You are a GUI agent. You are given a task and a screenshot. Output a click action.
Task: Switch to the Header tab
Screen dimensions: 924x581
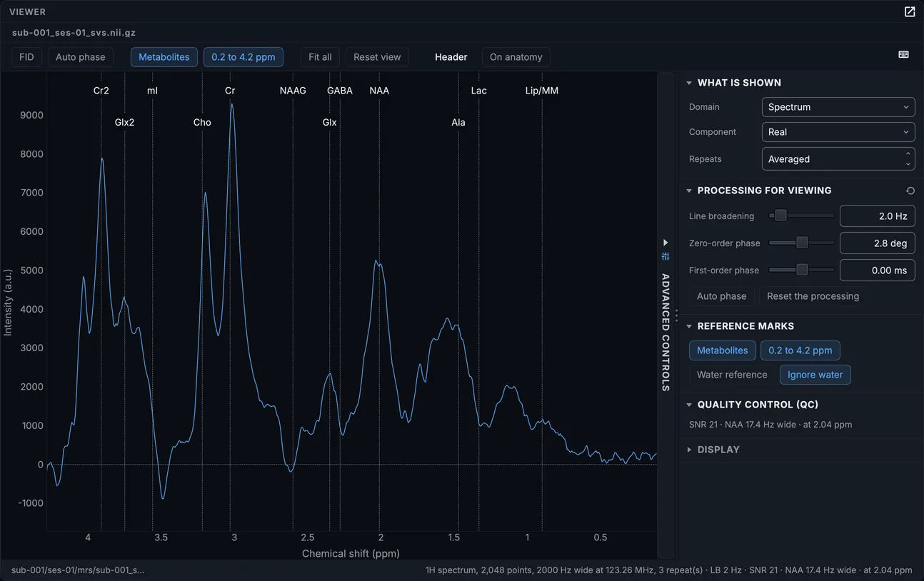[451, 57]
